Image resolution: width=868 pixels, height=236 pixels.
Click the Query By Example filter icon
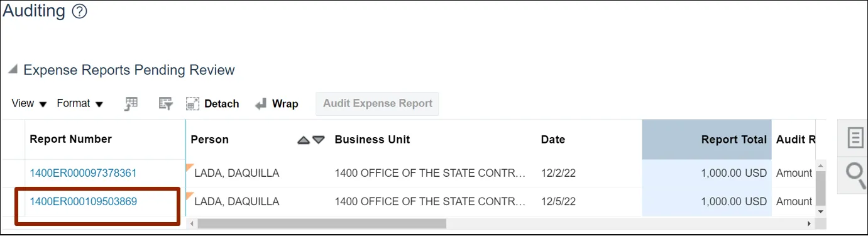(166, 104)
